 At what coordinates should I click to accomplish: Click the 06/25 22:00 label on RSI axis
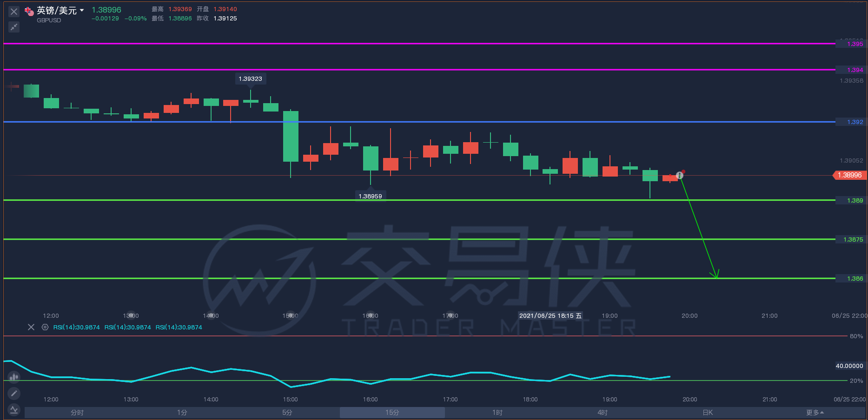click(850, 400)
